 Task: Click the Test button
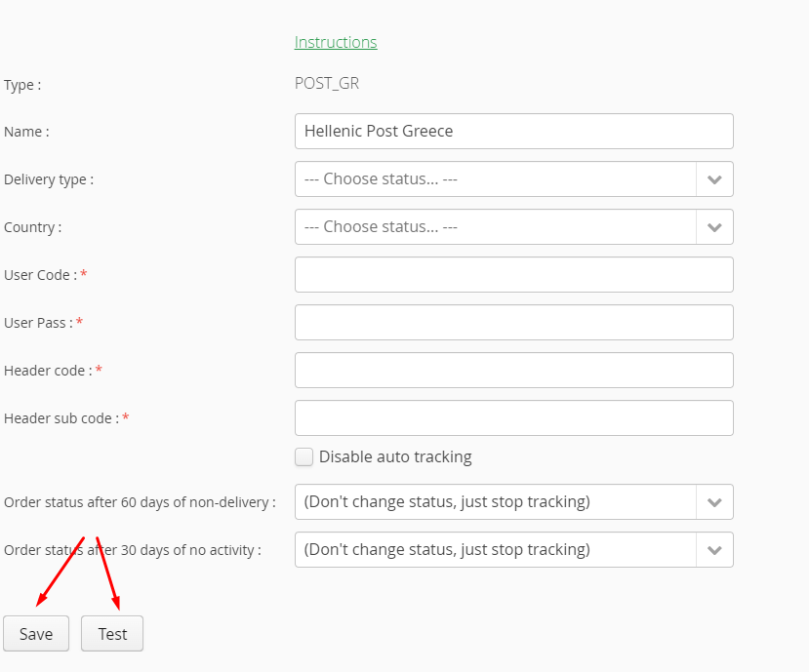[112, 633]
